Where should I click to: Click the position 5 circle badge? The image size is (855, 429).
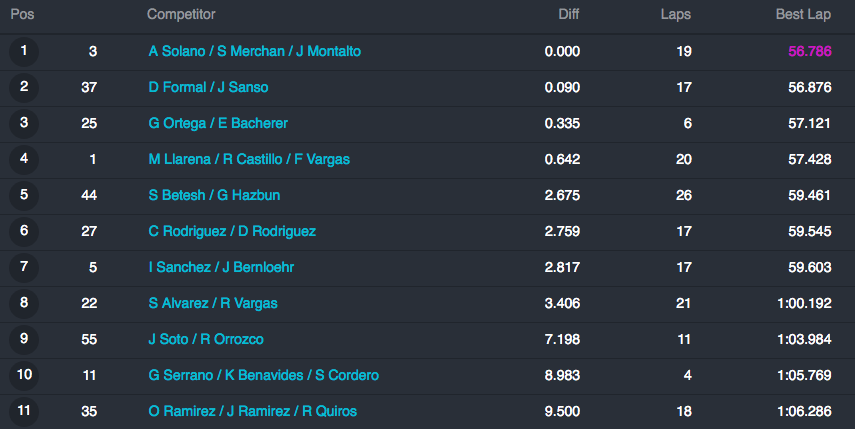[24, 196]
